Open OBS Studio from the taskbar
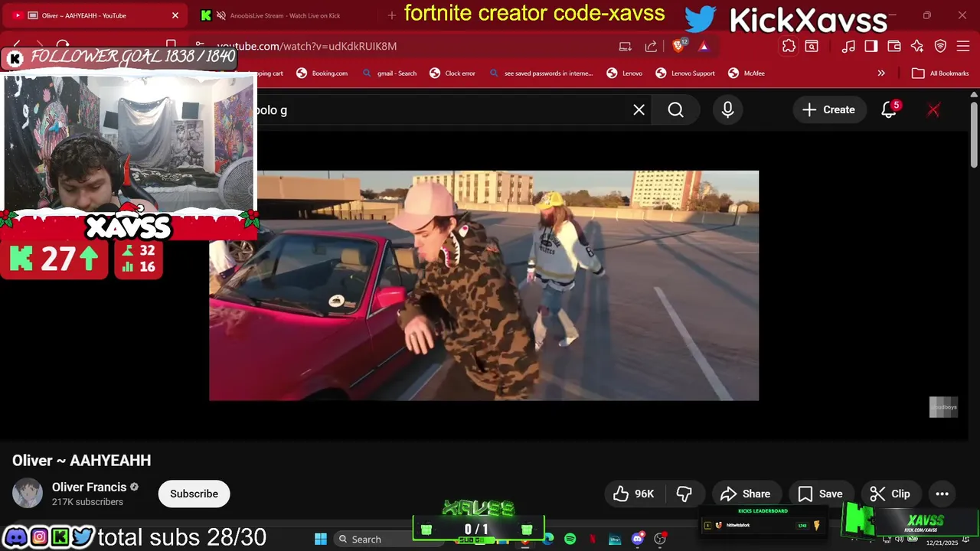This screenshot has height=551, width=980. pos(659,540)
